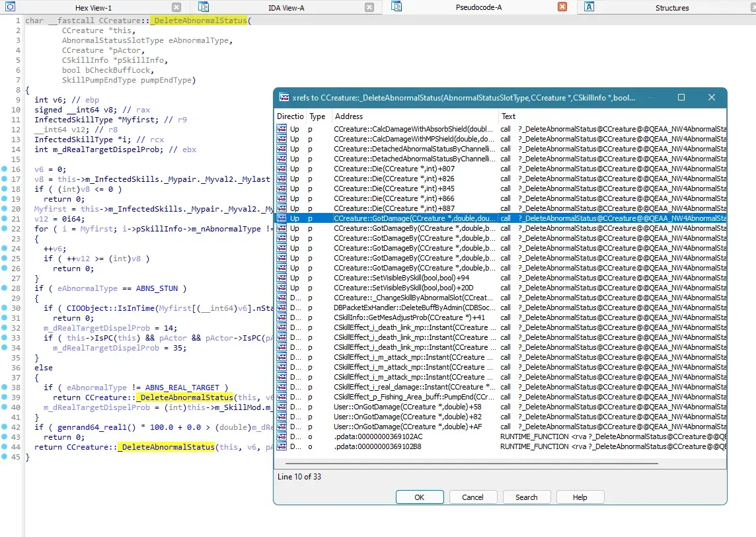Image resolution: width=756 pixels, height=537 pixels.
Task: Click the Cancel button
Action: point(472,497)
